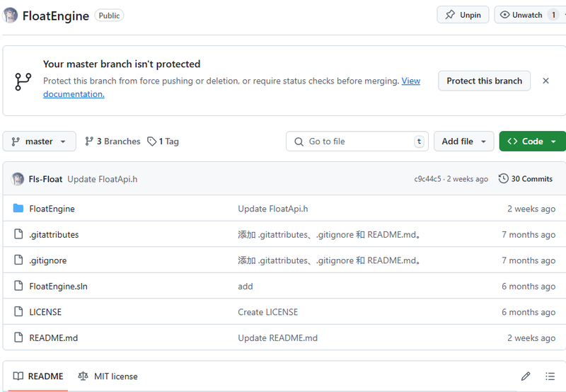This screenshot has width=566, height=392.
Task: Click the '6 months ago' timestamp in LICENSE row
Action: click(x=529, y=312)
